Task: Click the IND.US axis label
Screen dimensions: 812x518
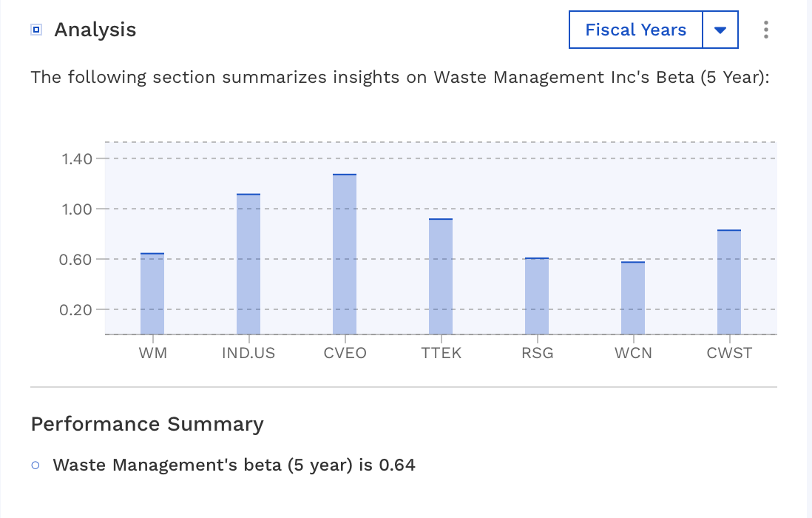Action: 248,353
